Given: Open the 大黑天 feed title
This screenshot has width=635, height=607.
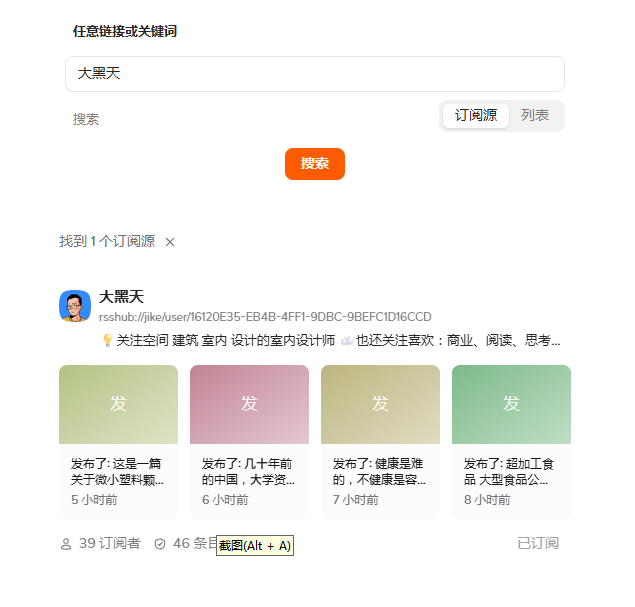Looking at the screenshot, I should point(121,297).
